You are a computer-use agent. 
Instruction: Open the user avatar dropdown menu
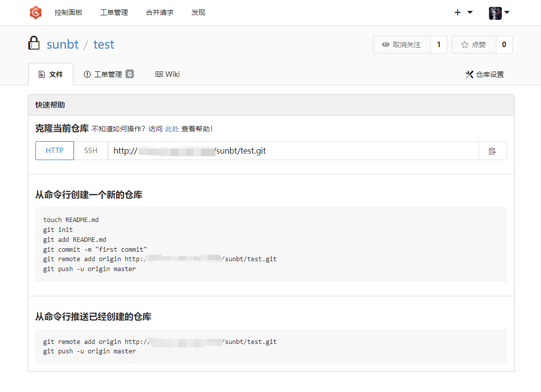(494, 12)
